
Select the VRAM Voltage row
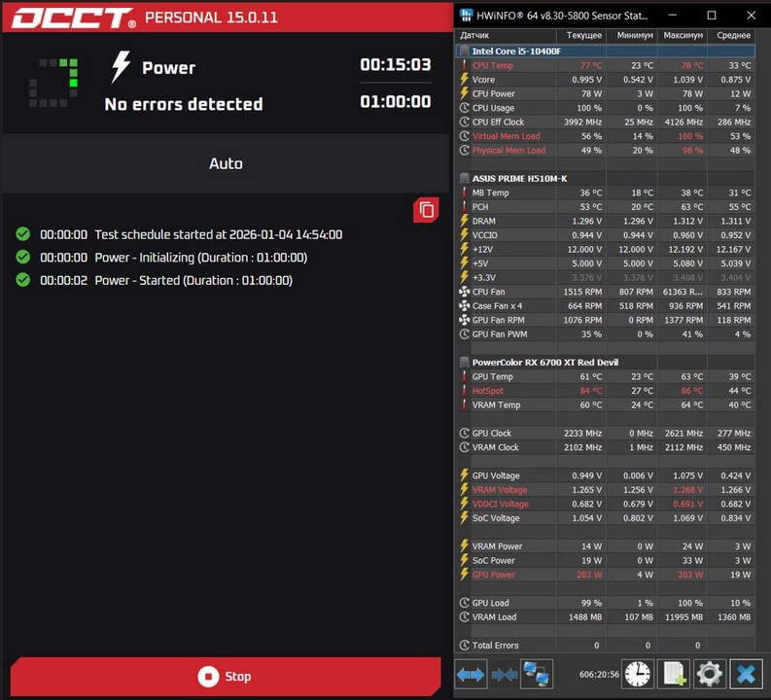tap(606, 490)
